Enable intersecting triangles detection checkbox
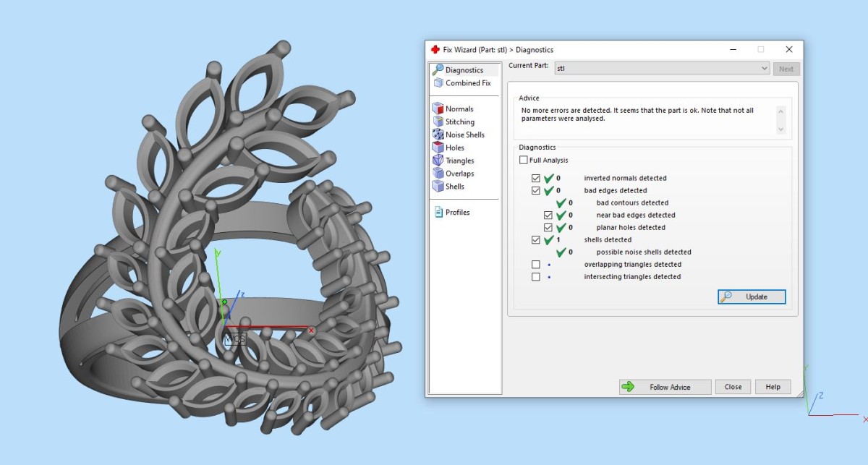This screenshot has width=868, height=465. [x=536, y=277]
